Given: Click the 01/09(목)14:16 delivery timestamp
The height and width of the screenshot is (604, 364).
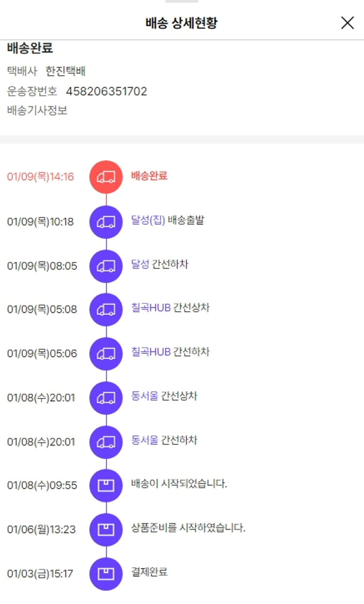Looking at the screenshot, I should click(x=40, y=177).
